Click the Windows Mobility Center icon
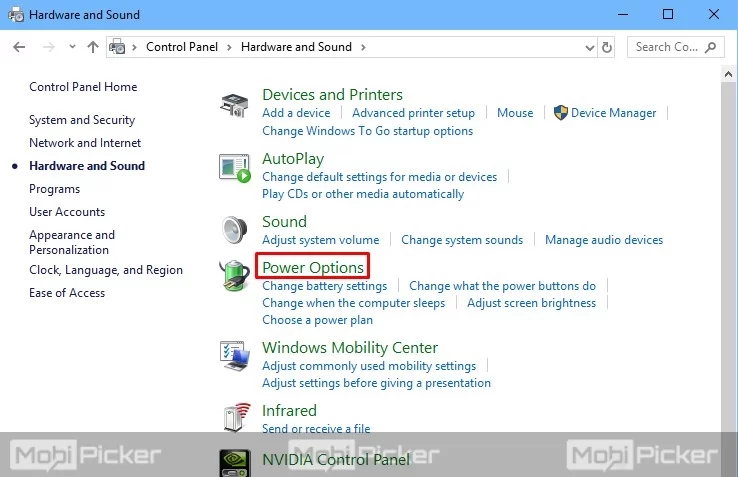 [x=234, y=356]
